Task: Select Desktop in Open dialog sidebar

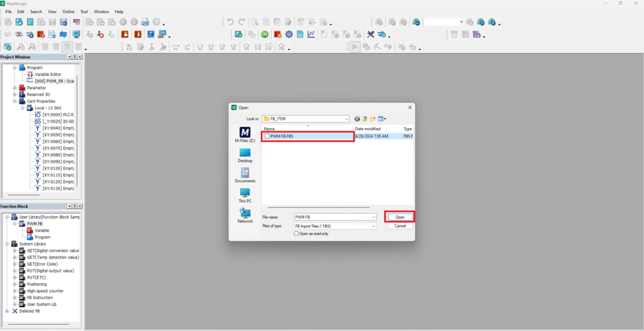Action: pyautogui.click(x=245, y=156)
